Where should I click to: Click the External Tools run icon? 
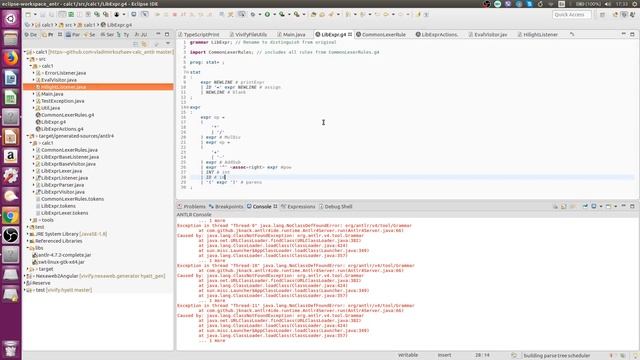(x=297, y=14)
